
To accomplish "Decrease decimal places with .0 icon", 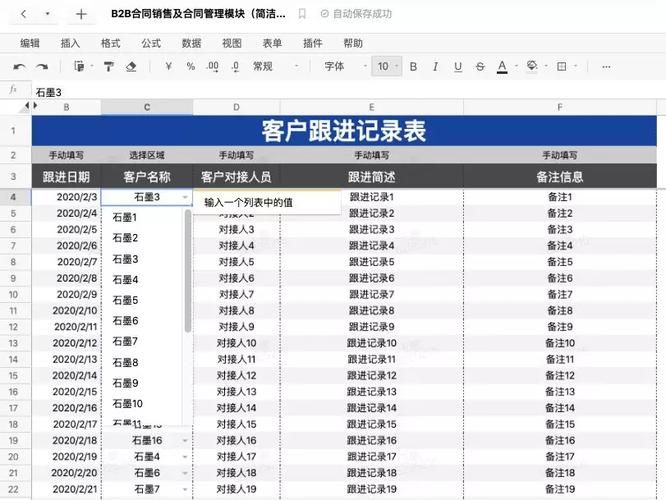I will point(235,66).
